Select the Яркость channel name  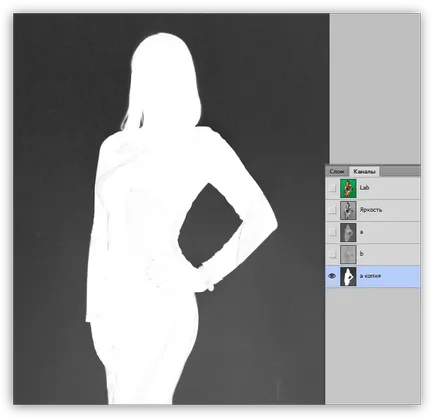[x=371, y=210]
